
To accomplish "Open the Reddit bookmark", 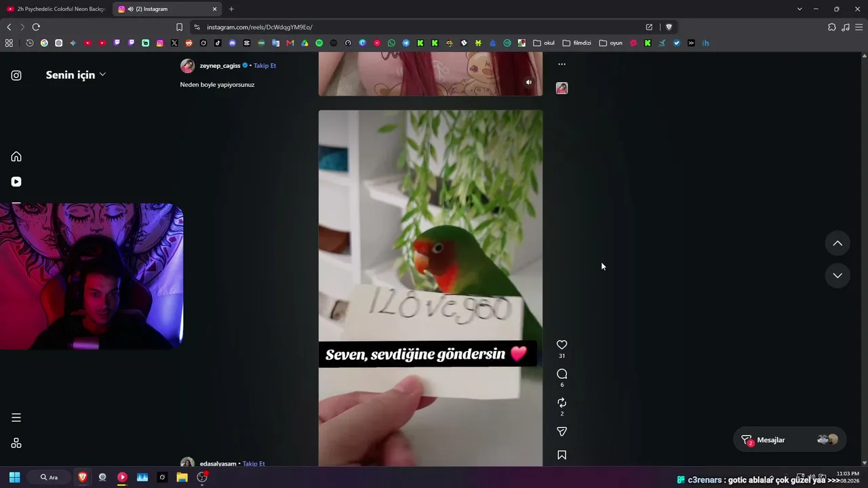I will [189, 43].
